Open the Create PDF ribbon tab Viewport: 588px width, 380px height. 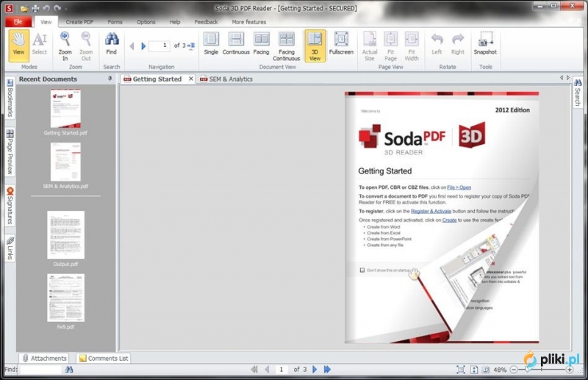[x=79, y=22]
